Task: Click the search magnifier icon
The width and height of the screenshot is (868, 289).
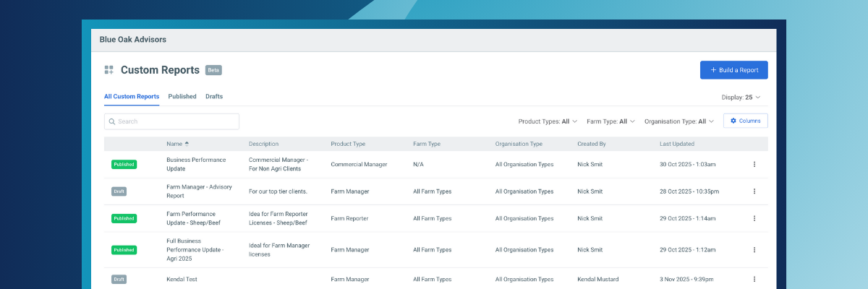Action: 112,121
